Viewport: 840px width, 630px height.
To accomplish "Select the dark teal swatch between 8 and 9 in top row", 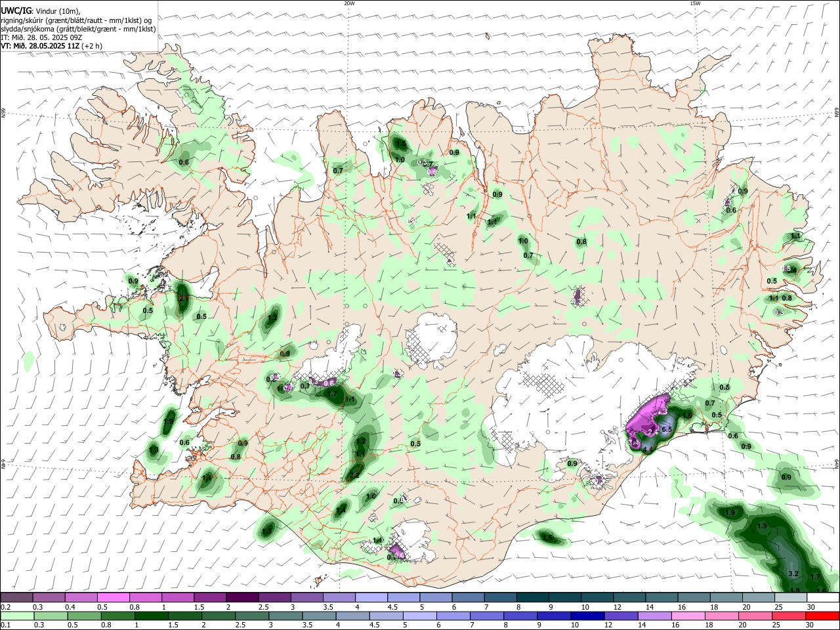I will click(x=533, y=598).
